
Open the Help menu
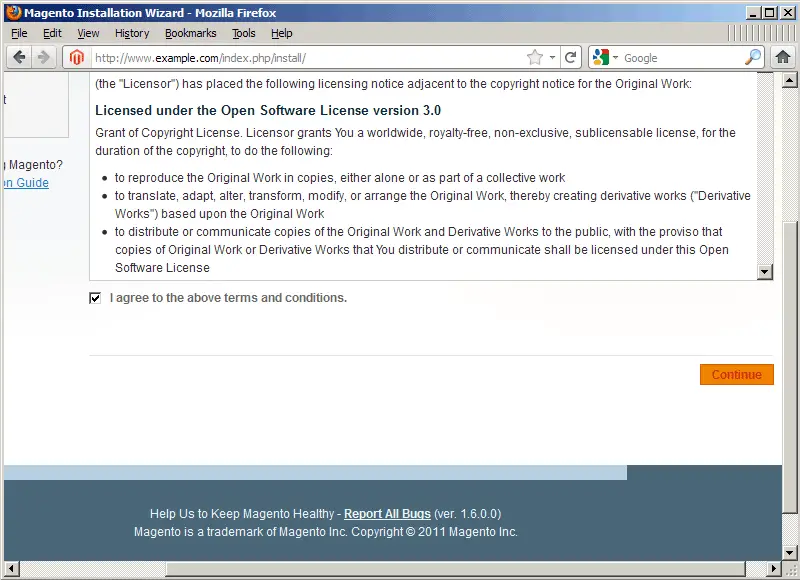pyautogui.click(x=282, y=33)
